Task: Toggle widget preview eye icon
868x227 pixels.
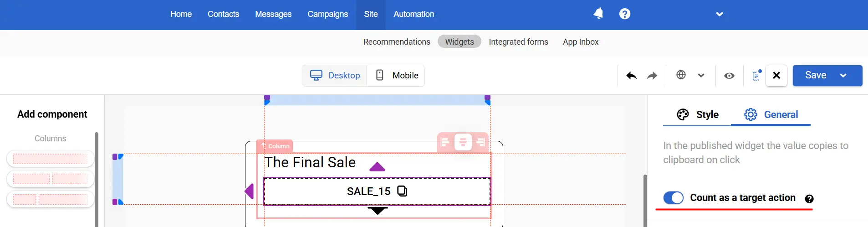Action: [x=729, y=76]
